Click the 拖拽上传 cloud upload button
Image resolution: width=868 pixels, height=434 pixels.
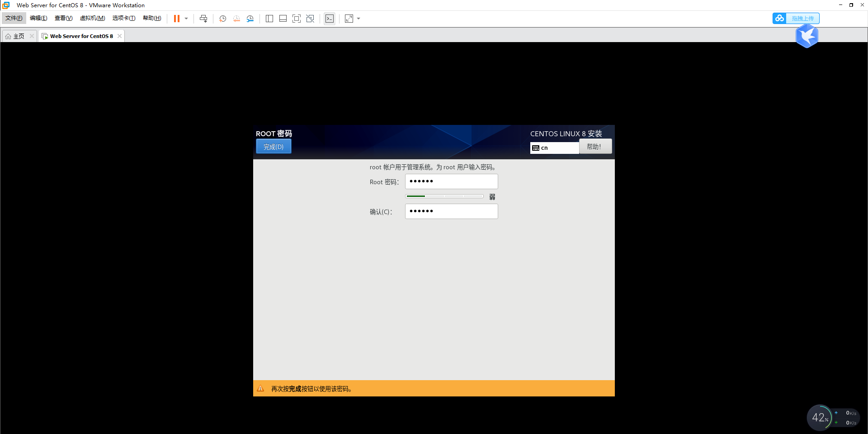pos(796,18)
